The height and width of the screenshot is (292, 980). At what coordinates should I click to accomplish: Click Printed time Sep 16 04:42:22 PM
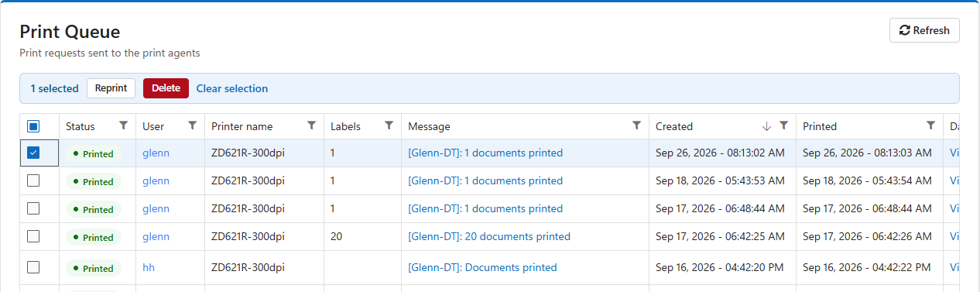867,267
